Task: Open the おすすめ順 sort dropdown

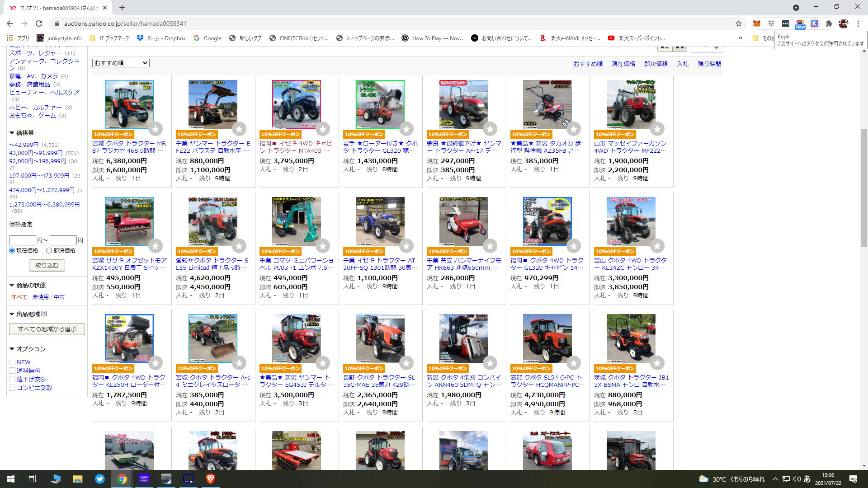Action: [121, 63]
